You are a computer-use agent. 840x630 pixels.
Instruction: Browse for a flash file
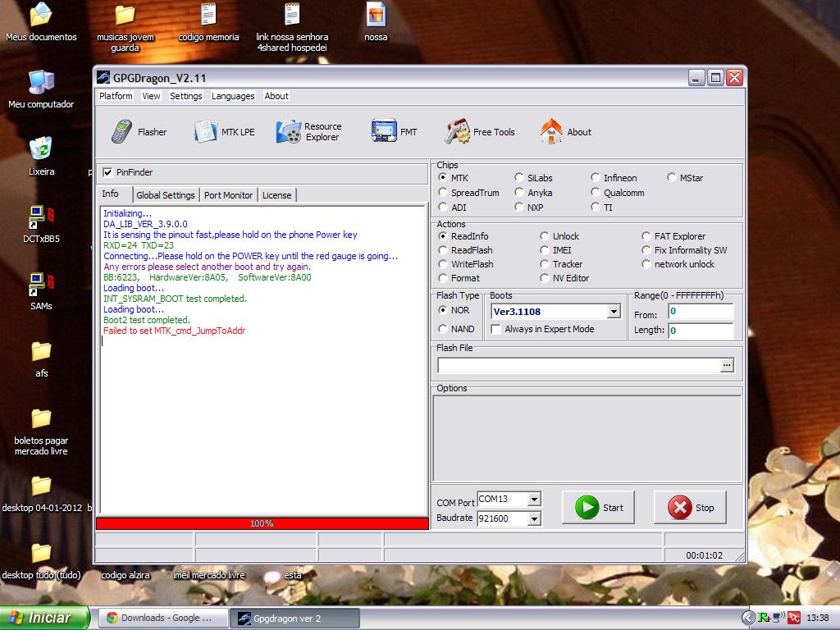tap(727, 365)
